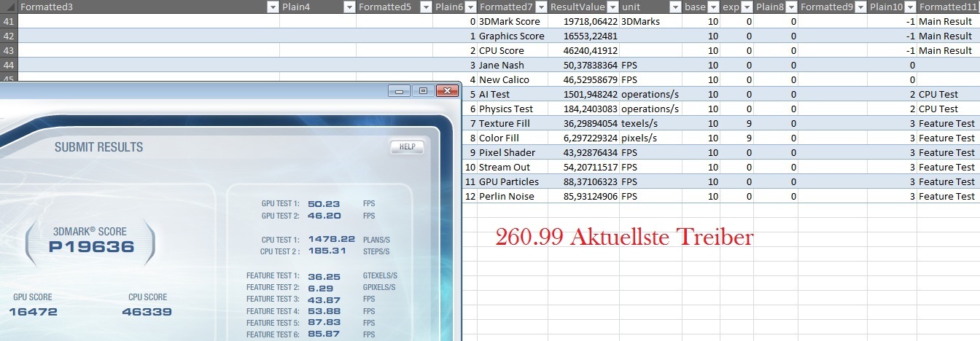
Task: Select the 'Color Fill' cell
Action: pos(513,138)
